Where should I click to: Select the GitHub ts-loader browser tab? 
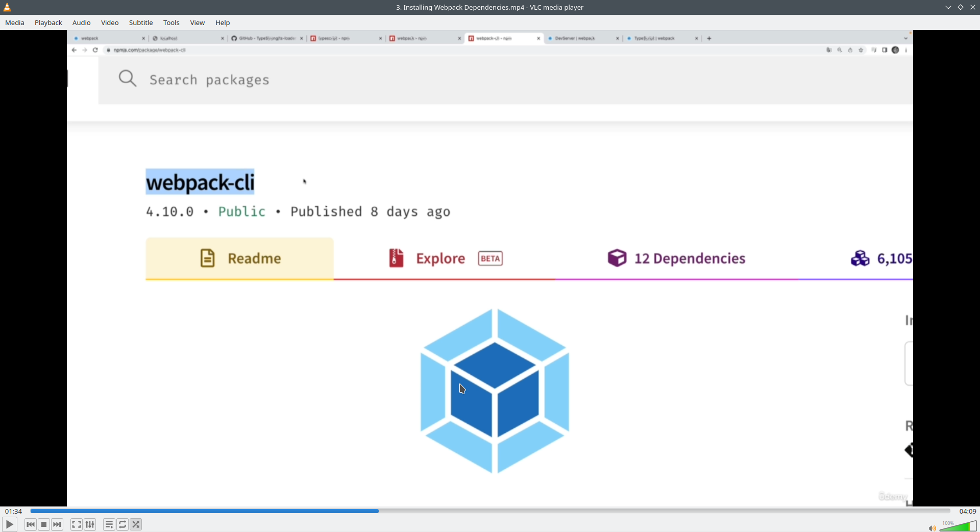point(267,38)
